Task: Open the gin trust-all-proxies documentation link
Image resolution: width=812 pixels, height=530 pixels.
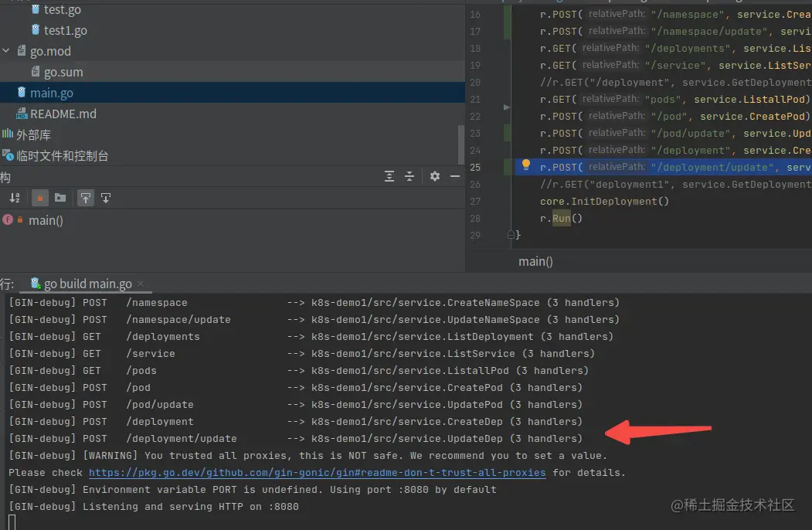Action: (317, 473)
